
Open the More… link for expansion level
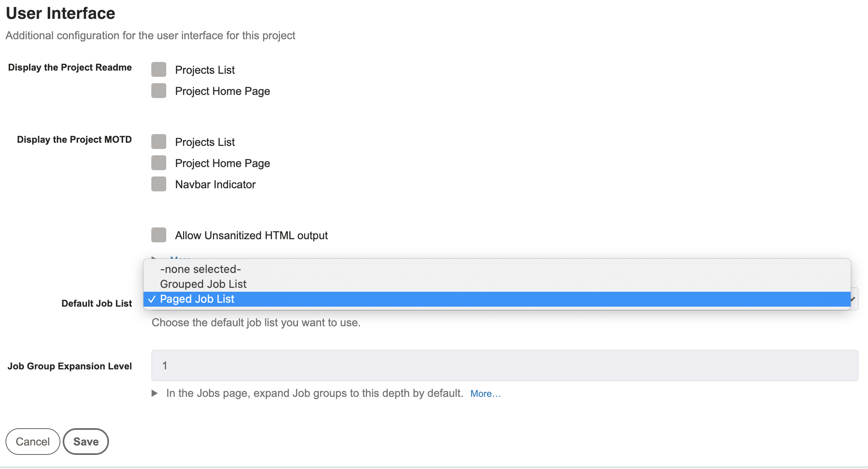coord(486,393)
